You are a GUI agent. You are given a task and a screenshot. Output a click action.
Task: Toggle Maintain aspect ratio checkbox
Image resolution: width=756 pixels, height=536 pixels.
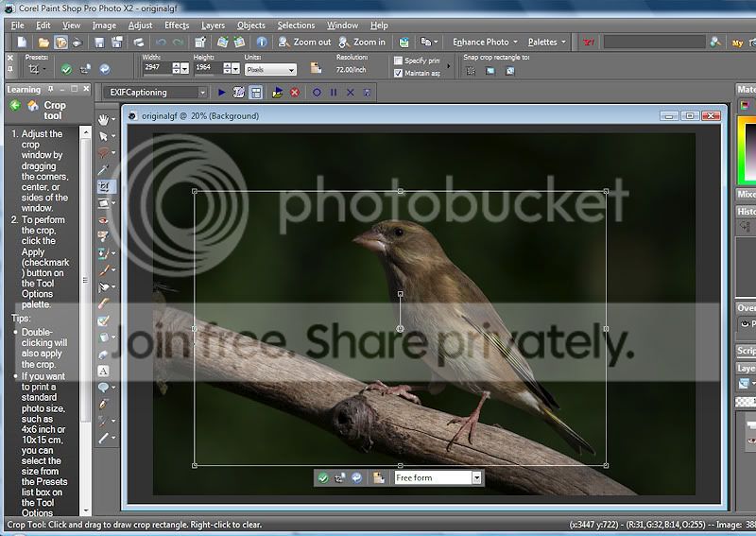[x=398, y=73]
